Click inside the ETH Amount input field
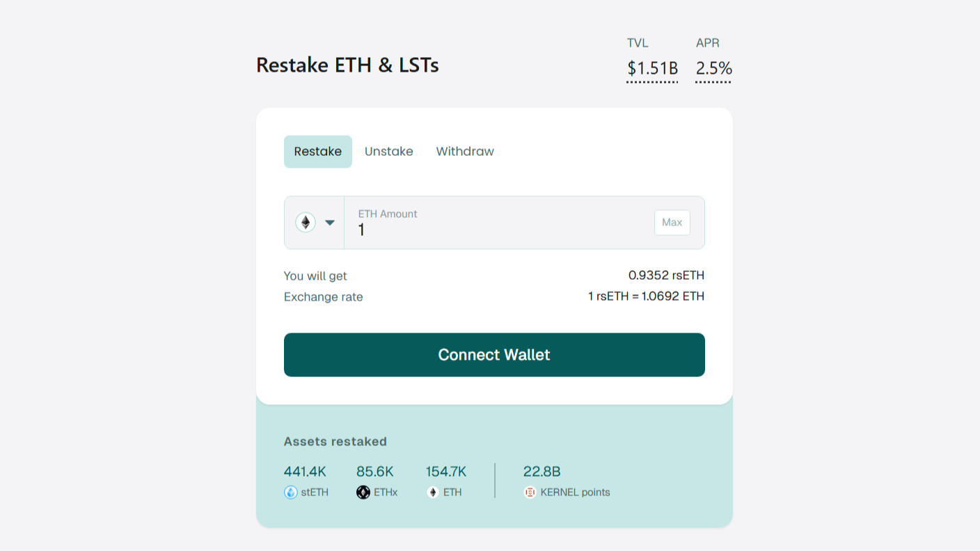Viewport: 980px width, 551px height. pyautogui.click(x=487, y=230)
